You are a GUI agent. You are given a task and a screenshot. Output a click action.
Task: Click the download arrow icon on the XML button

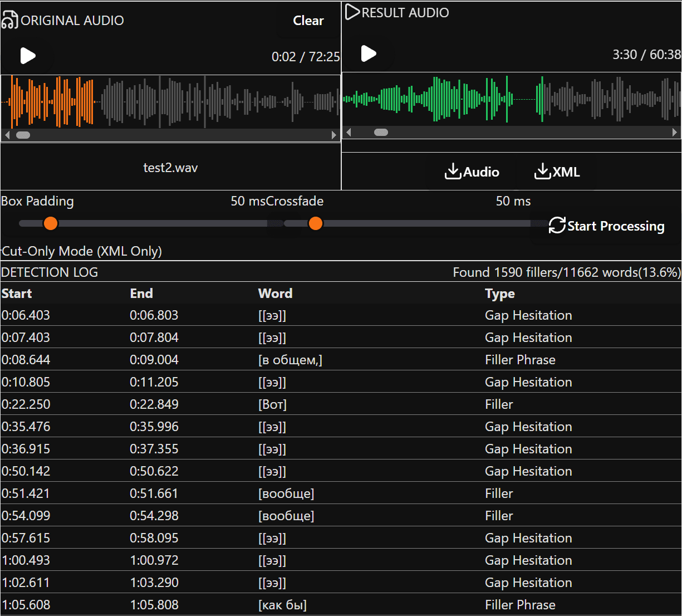pyautogui.click(x=542, y=171)
